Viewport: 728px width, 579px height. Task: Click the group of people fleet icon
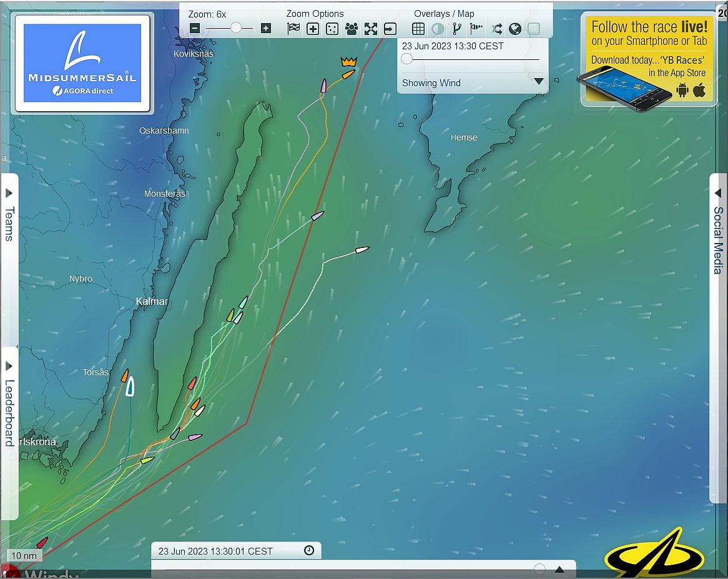[352, 28]
